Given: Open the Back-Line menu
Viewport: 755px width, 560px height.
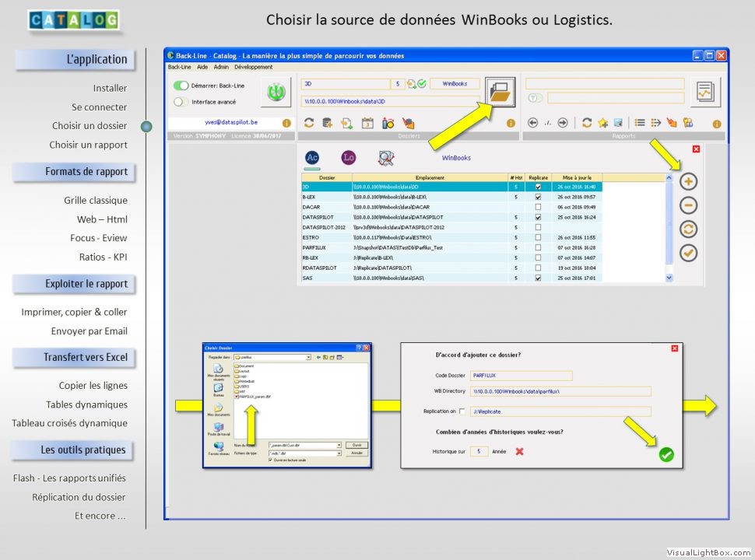Looking at the screenshot, I should coord(180,68).
